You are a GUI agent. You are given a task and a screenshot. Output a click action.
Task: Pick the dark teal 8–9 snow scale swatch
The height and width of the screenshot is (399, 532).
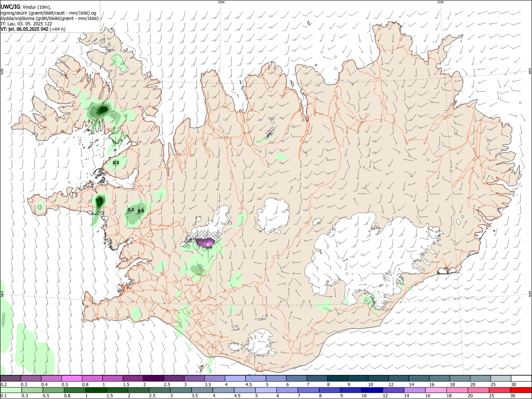337,379
